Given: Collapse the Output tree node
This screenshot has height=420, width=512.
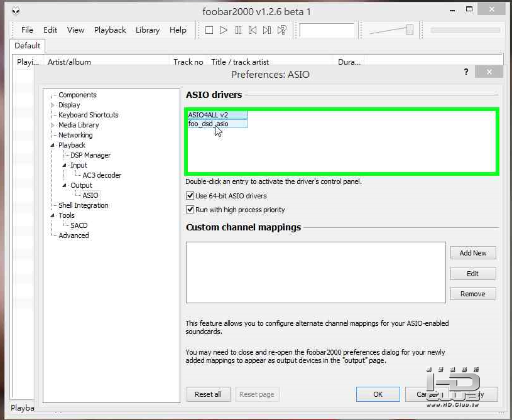Looking at the screenshot, I should pyautogui.click(x=64, y=185).
